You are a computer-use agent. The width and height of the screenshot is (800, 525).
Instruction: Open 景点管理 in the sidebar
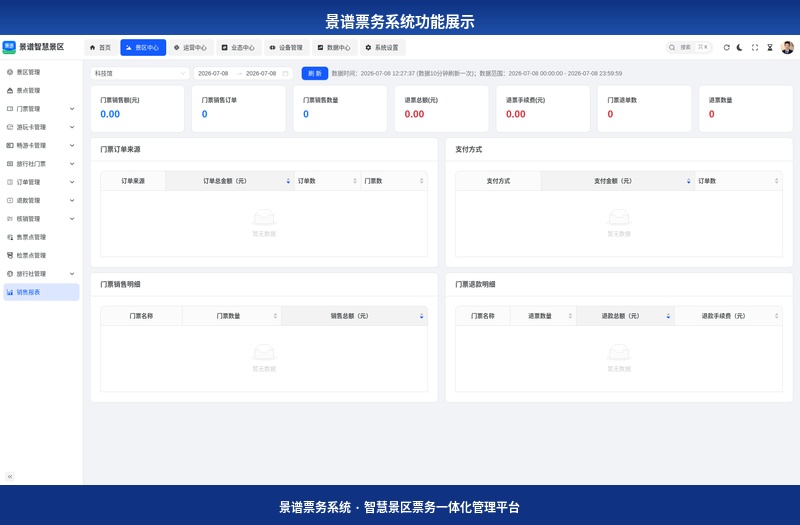click(x=41, y=90)
